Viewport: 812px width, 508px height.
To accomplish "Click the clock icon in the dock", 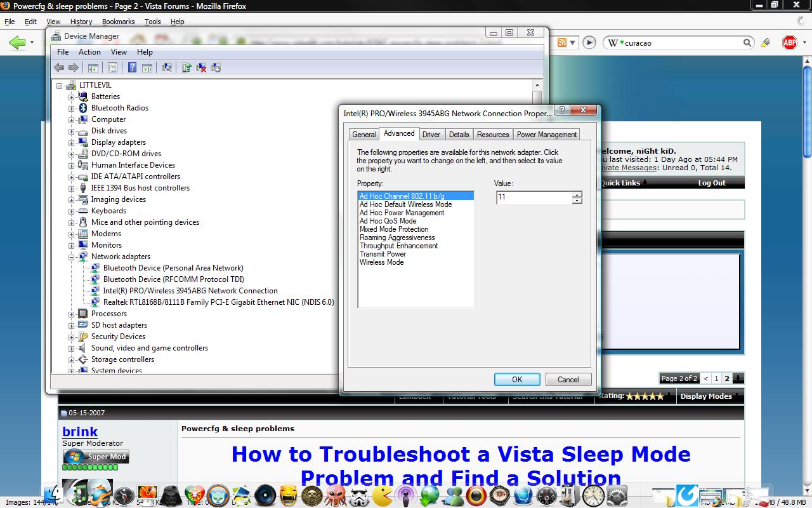I will click(593, 495).
